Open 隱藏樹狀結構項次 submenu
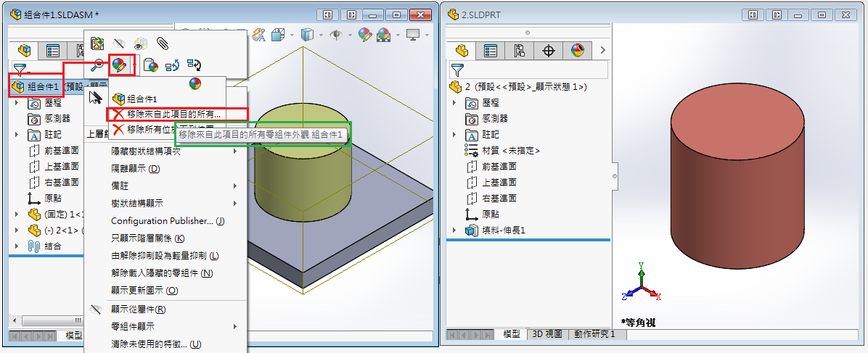This screenshot has width=868, height=353. [165, 151]
